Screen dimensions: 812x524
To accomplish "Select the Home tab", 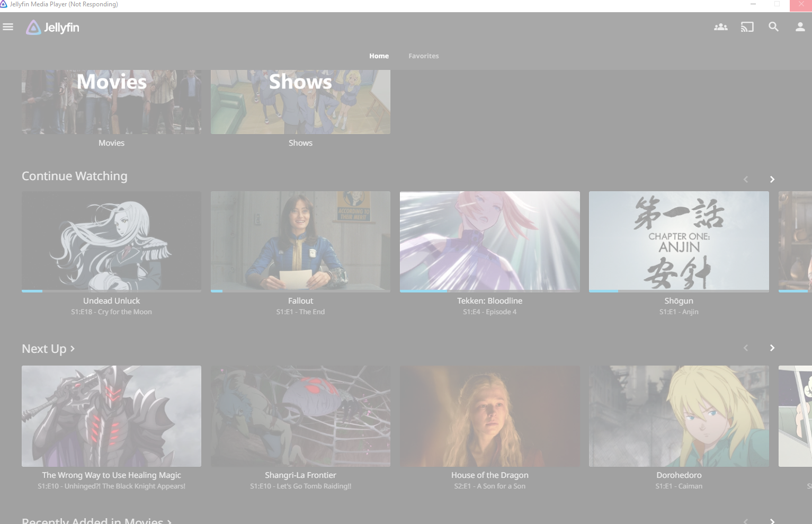I will click(379, 56).
